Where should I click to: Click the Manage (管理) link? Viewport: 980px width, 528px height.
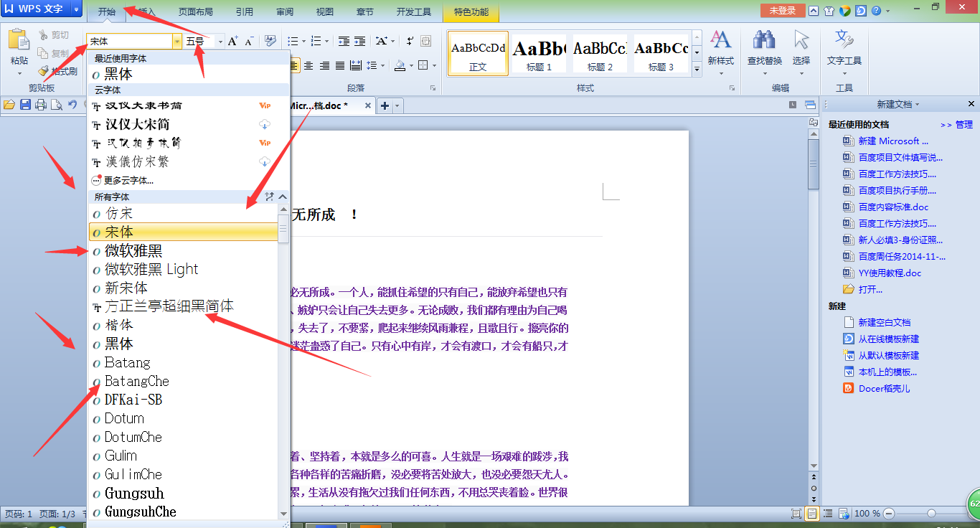point(963,125)
